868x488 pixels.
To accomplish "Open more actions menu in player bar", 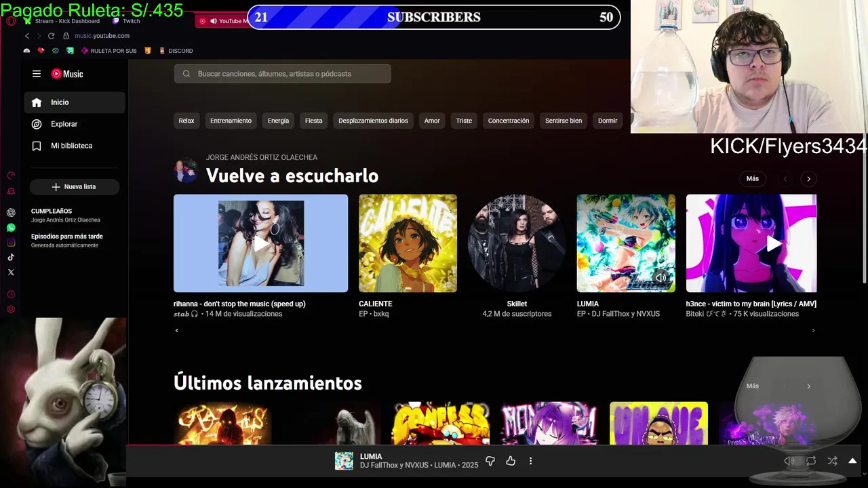I will click(530, 461).
